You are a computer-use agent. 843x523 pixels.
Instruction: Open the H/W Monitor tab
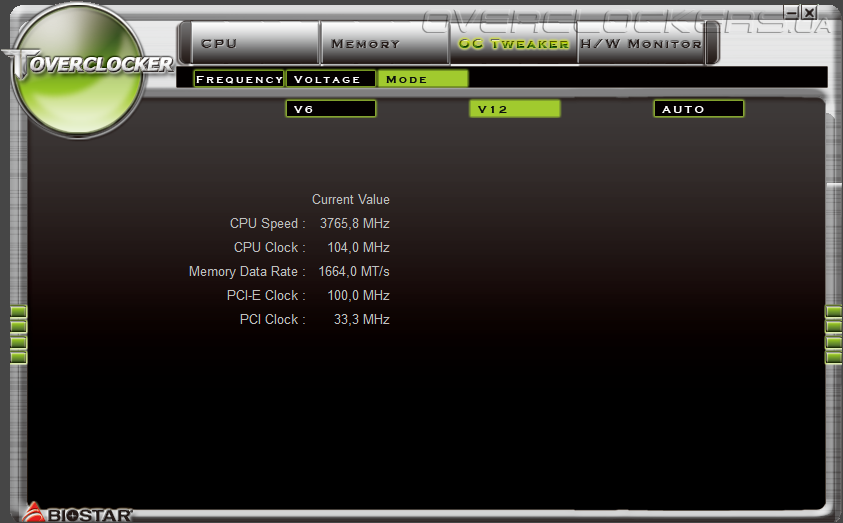(641, 43)
